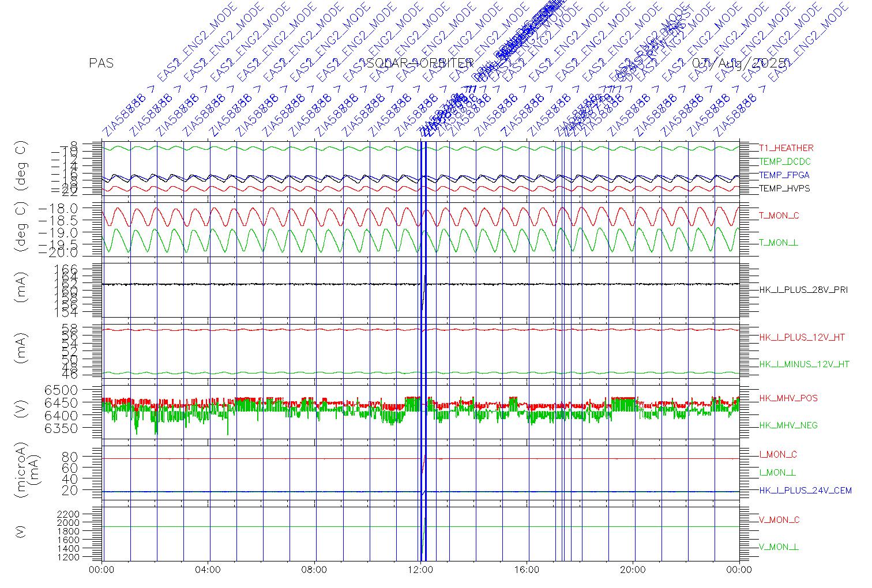Click the HK_MHV_NEG legend label
This screenshot has height=588, width=872.
[x=788, y=425]
